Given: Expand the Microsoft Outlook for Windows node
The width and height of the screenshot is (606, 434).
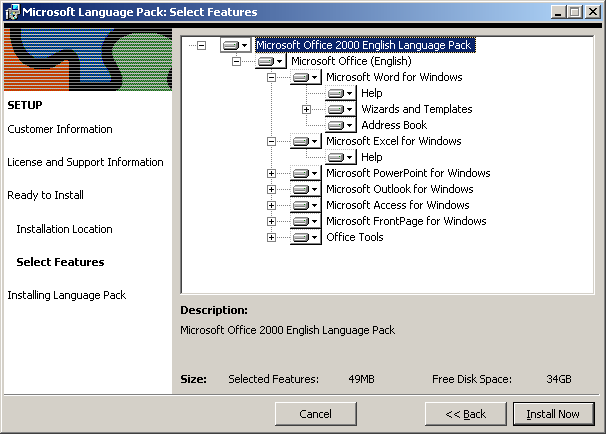Looking at the screenshot, I should click(271, 189).
